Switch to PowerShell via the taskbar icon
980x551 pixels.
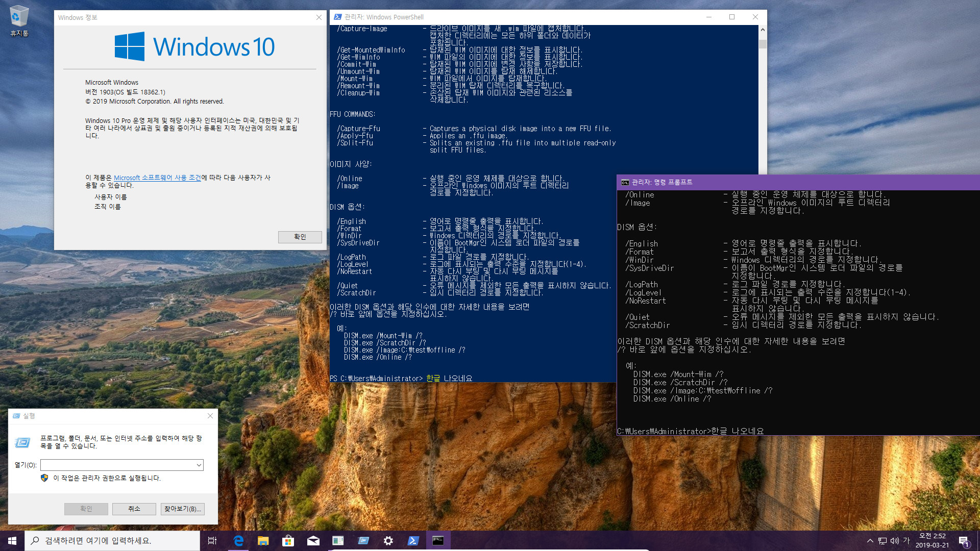point(413,540)
